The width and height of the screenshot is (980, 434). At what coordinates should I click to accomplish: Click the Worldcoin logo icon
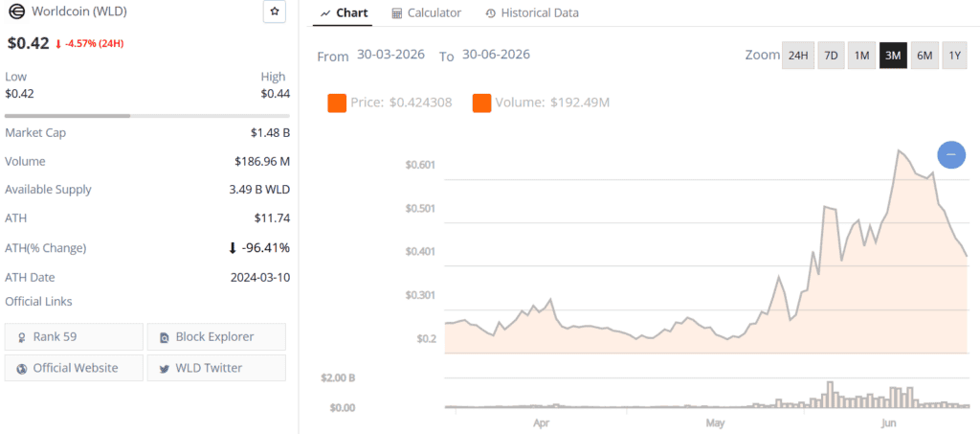tap(15, 11)
